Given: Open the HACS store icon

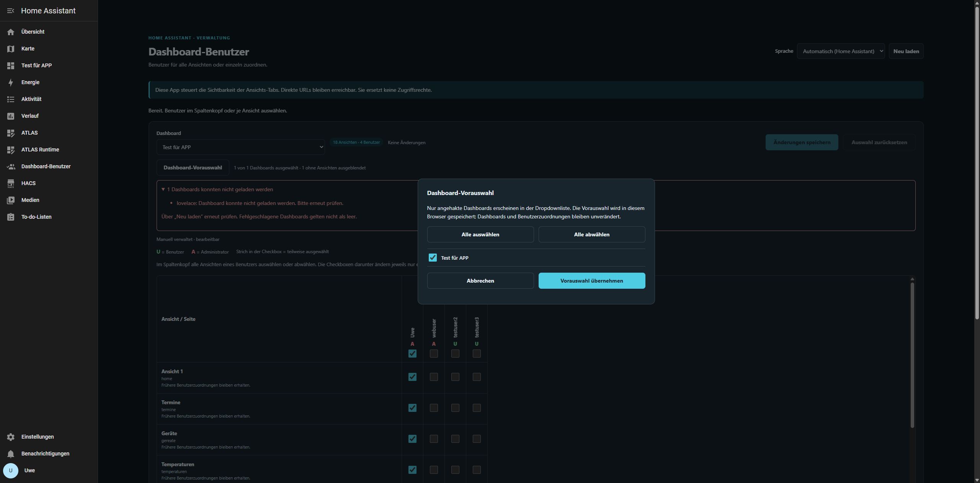Looking at the screenshot, I should [11, 183].
